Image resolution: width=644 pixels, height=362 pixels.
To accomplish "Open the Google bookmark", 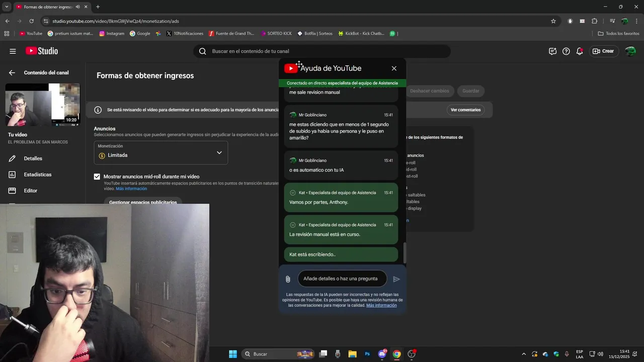I will (x=140, y=34).
